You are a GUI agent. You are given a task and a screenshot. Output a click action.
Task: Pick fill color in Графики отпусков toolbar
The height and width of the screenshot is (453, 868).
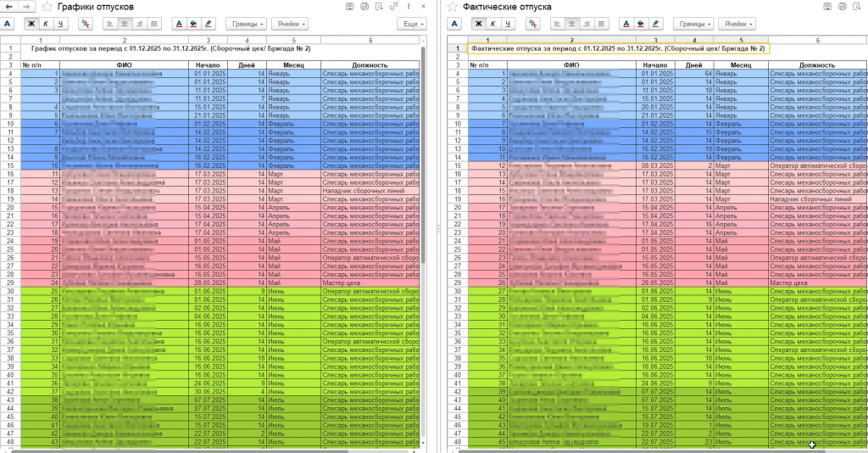click(x=193, y=24)
